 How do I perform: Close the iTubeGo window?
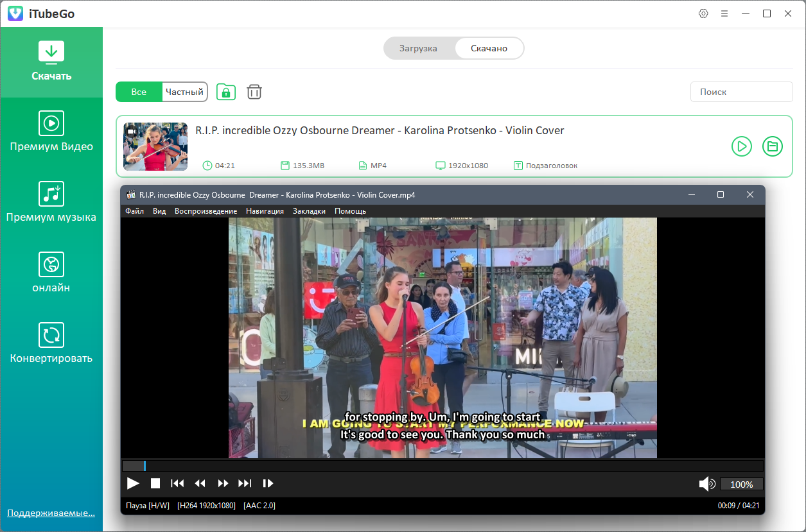(x=788, y=13)
